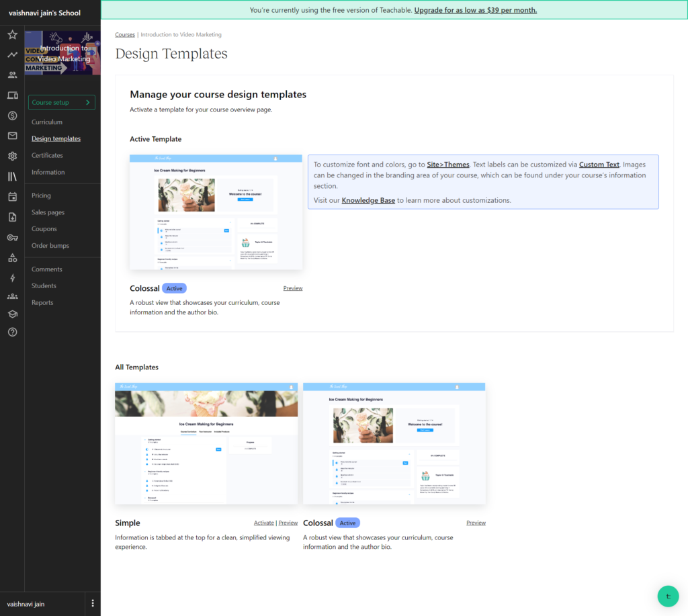Collapse the Course setup section
Image resolution: width=688 pixels, height=616 pixels.
coord(61,102)
